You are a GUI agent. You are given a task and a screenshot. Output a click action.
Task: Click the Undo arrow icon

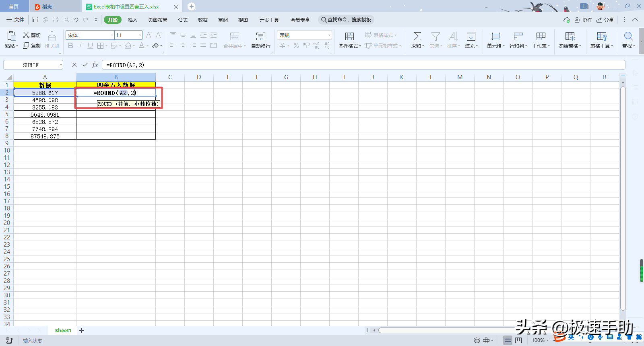(x=76, y=20)
